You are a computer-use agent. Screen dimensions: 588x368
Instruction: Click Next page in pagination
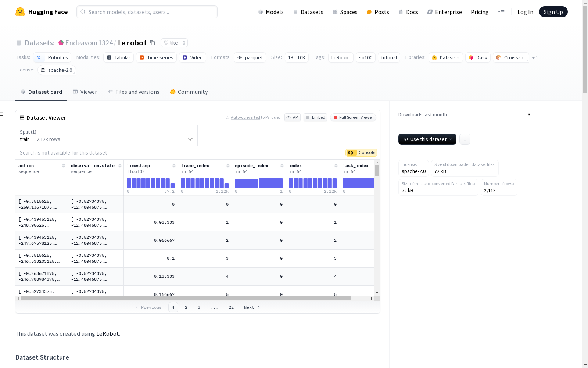(252, 307)
